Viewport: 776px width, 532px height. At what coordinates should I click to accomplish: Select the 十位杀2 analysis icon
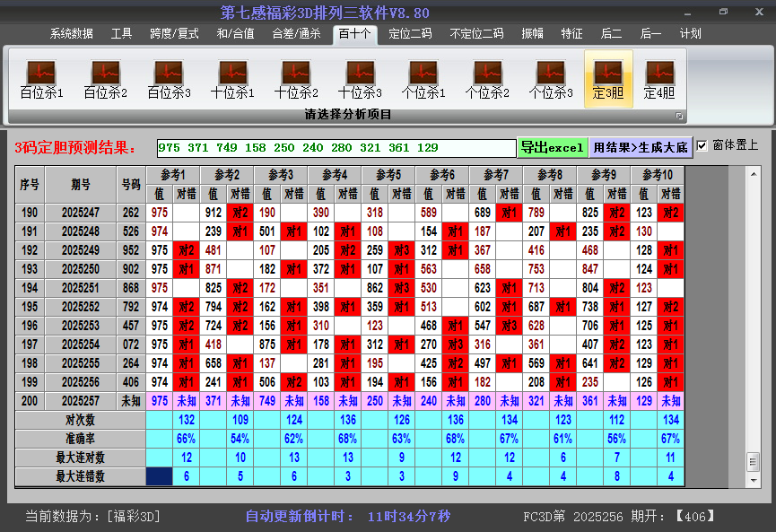click(x=296, y=79)
